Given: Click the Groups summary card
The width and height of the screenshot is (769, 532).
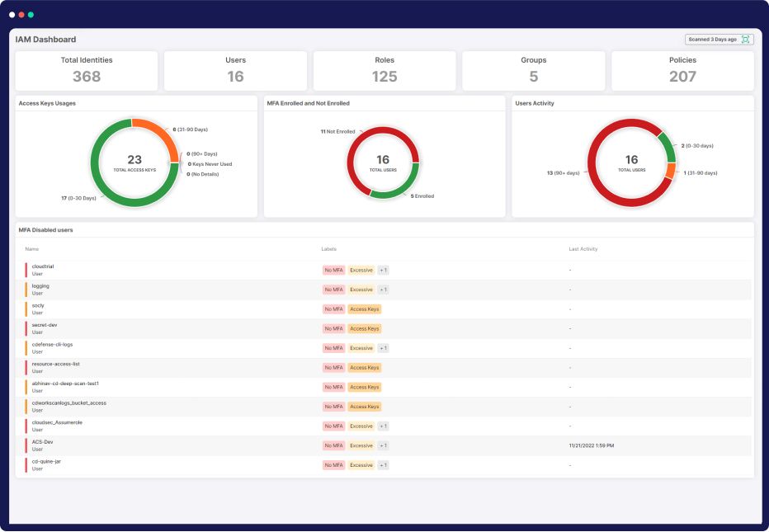Looking at the screenshot, I should (533, 71).
